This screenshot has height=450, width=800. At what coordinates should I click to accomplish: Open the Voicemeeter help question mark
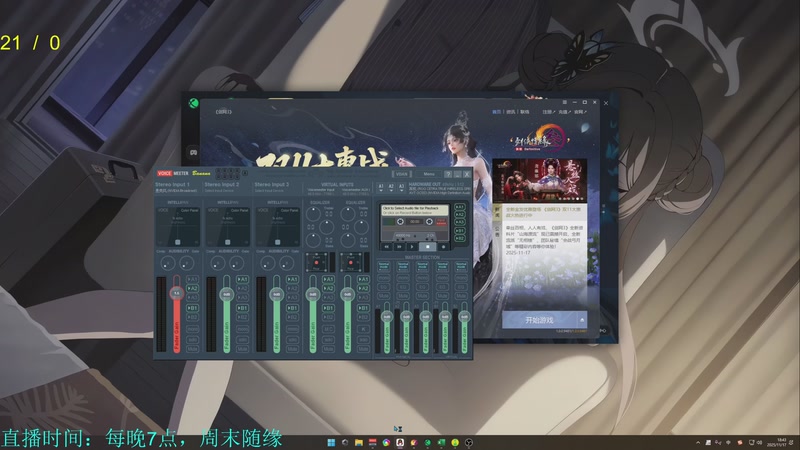pyautogui.click(x=448, y=174)
